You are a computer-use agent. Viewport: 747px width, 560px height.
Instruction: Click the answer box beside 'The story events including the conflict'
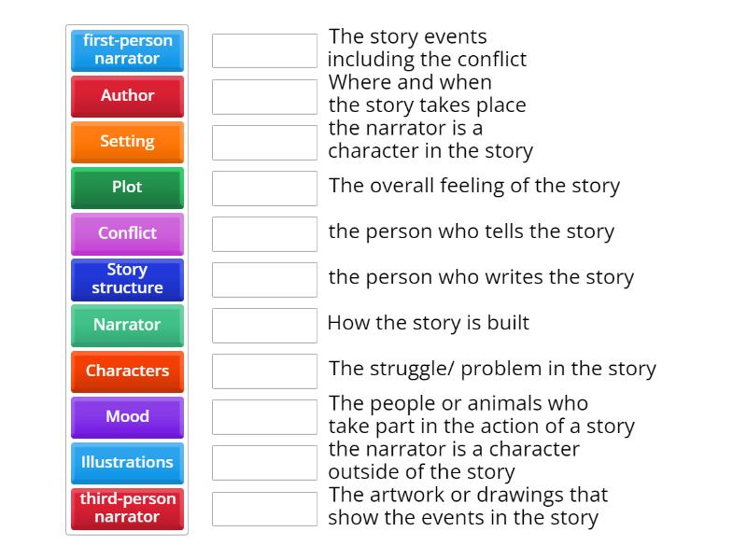pos(264,50)
